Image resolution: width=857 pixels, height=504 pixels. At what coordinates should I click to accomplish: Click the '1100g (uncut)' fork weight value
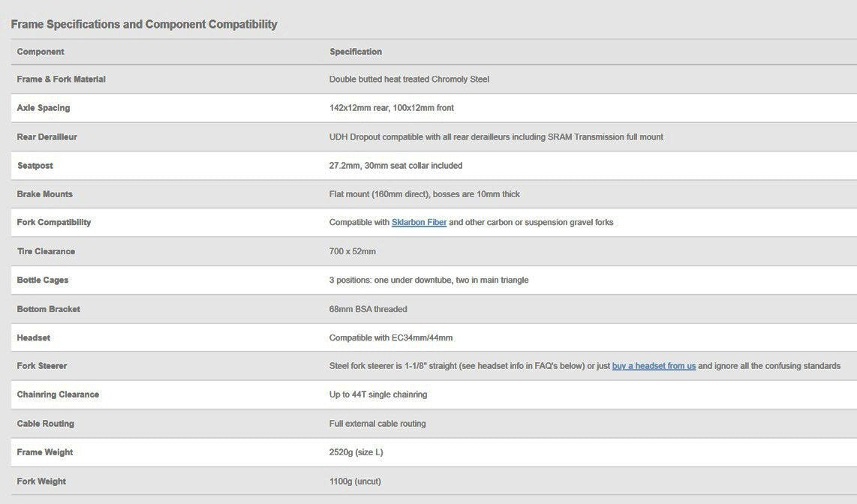coord(355,481)
